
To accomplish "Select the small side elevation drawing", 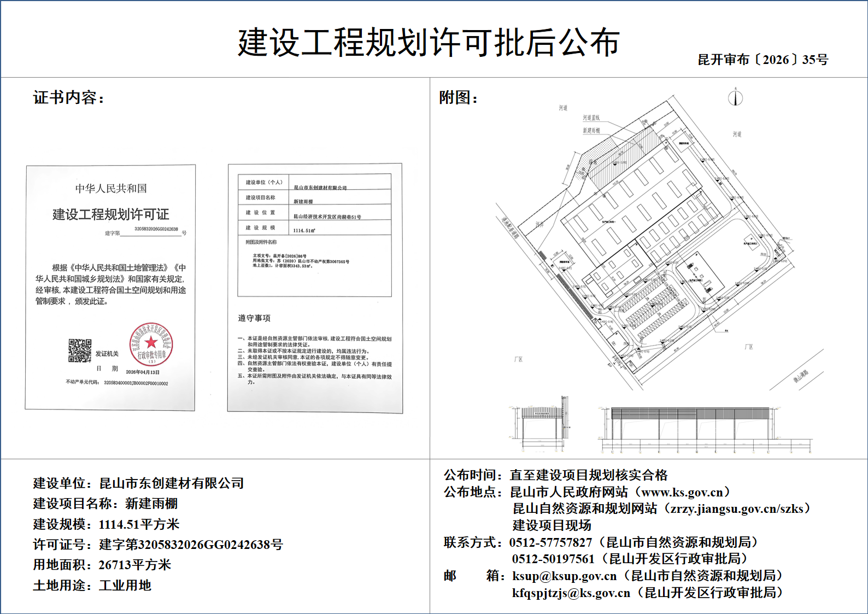I will coord(541,424).
